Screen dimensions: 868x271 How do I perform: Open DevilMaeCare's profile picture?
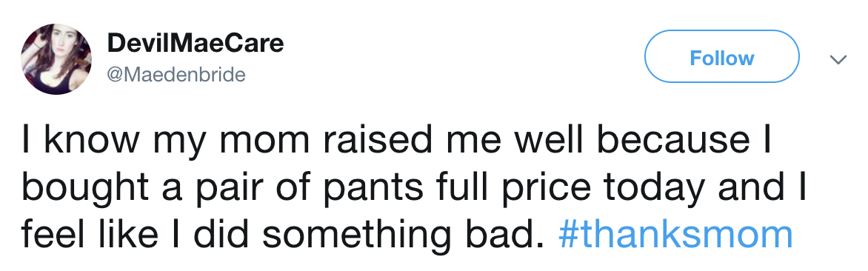coord(56,59)
